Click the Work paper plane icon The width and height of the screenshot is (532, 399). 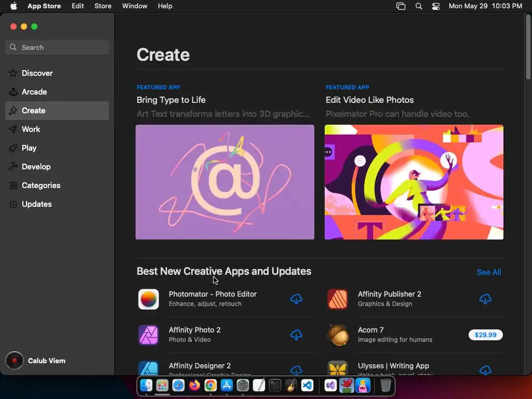click(x=13, y=129)
